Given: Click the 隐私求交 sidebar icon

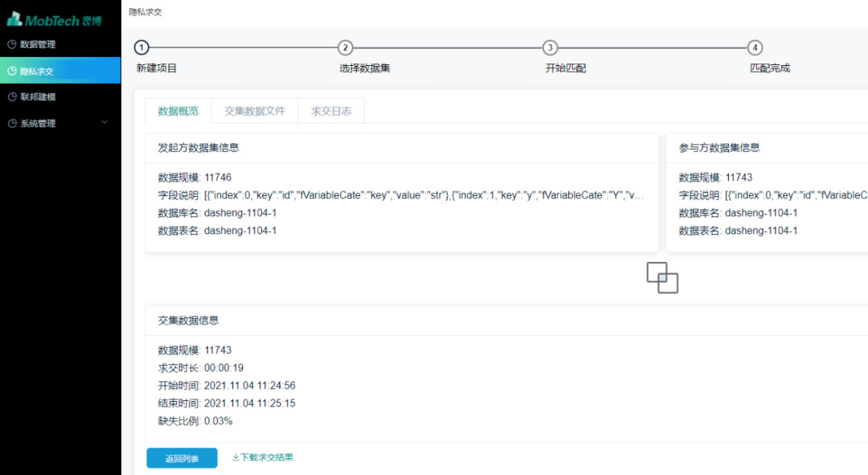Looking at the screenshot, I should [11, 71].
